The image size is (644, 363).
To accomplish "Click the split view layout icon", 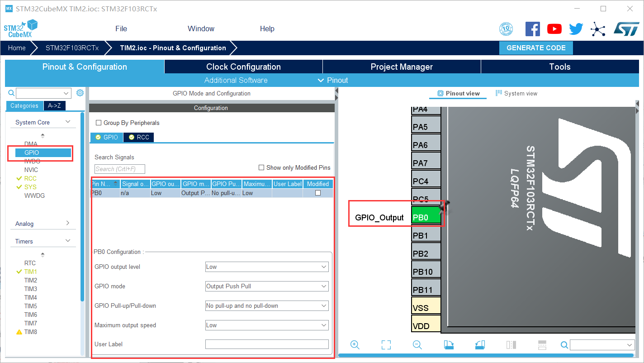I will click(542, 345).
